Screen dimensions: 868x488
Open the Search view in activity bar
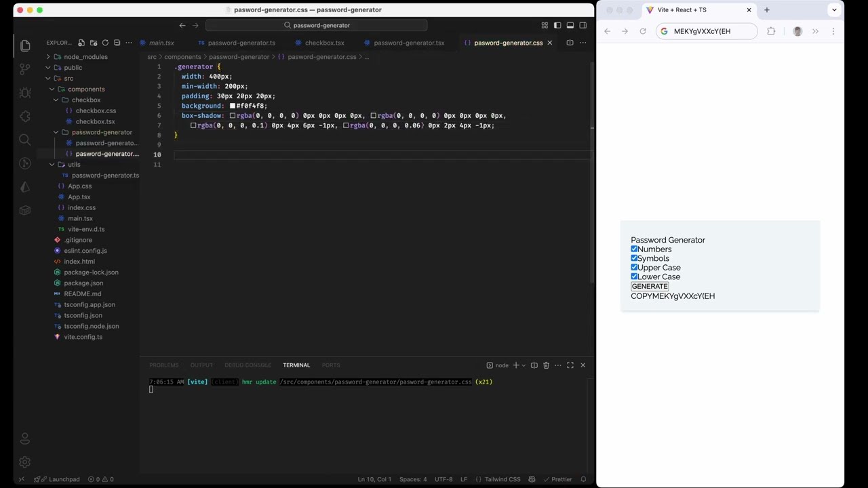(25, 140)
